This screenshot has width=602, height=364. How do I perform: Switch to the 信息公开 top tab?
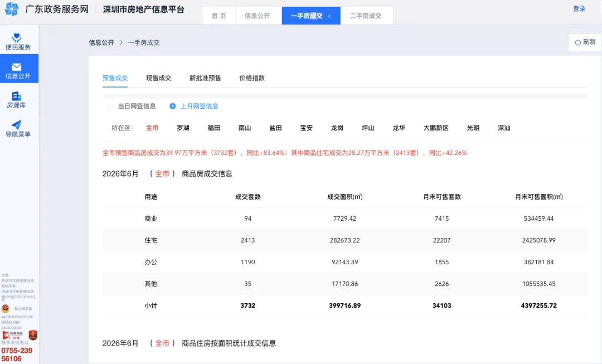pos(257,16)
